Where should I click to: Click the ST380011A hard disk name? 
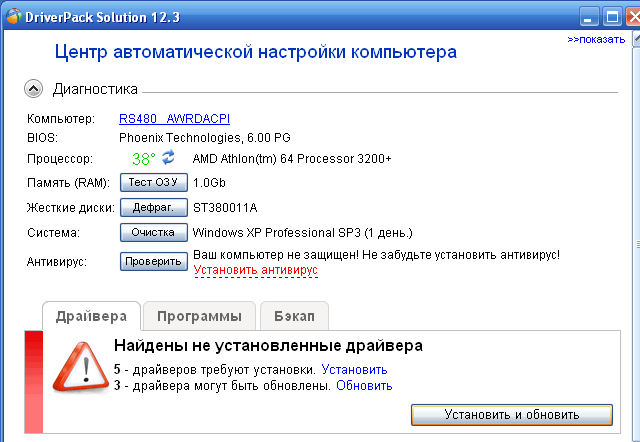pos(225,208)
